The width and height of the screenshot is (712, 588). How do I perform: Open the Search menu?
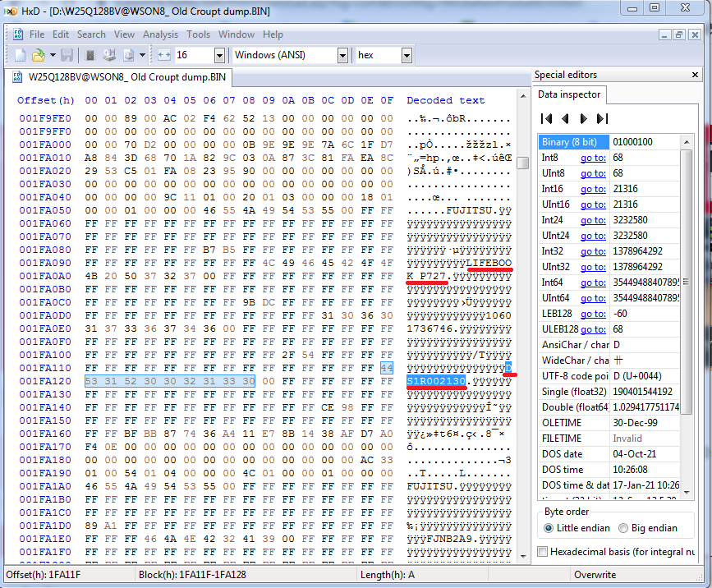point(91,34)
